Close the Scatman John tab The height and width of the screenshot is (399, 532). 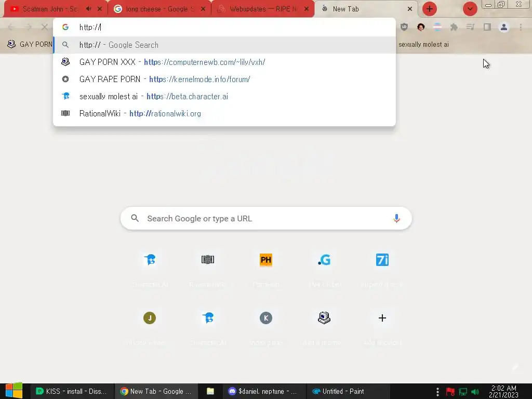click(100, 9)
